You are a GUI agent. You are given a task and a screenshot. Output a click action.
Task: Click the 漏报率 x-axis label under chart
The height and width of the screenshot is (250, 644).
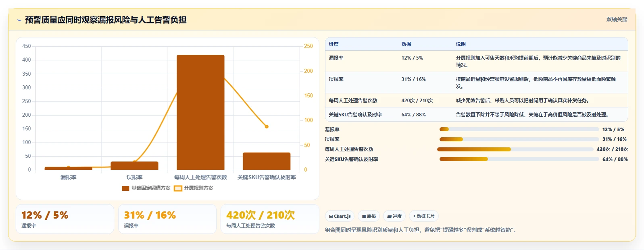pyautogui.click(x=68, y=177)
